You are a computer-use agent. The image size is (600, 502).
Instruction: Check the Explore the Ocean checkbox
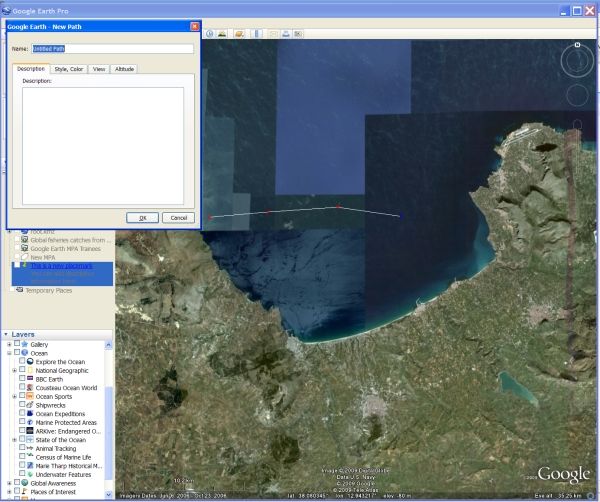pos(22,361)
